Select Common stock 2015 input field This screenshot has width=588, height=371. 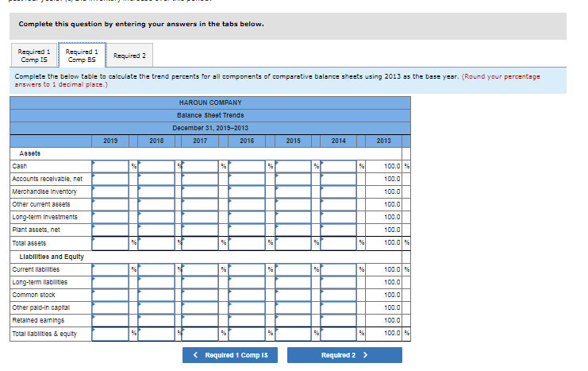[x=294, y=296]
